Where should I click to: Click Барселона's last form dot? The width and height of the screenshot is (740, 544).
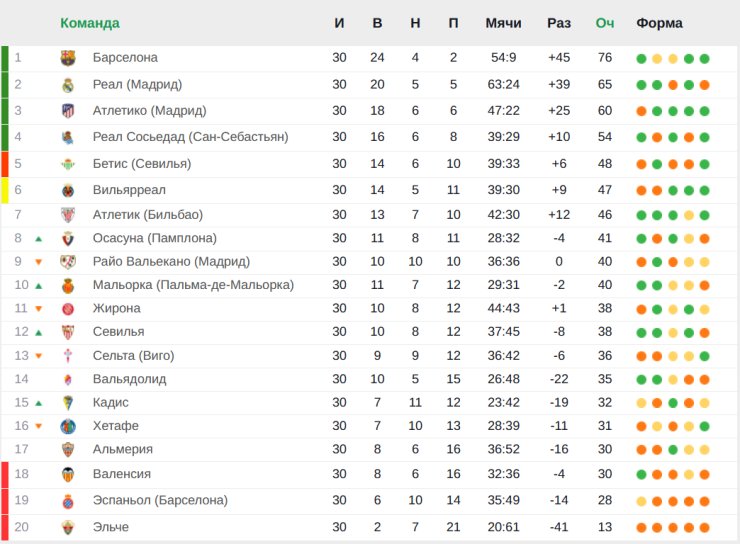pyautogui.click(x=705, y=58)
